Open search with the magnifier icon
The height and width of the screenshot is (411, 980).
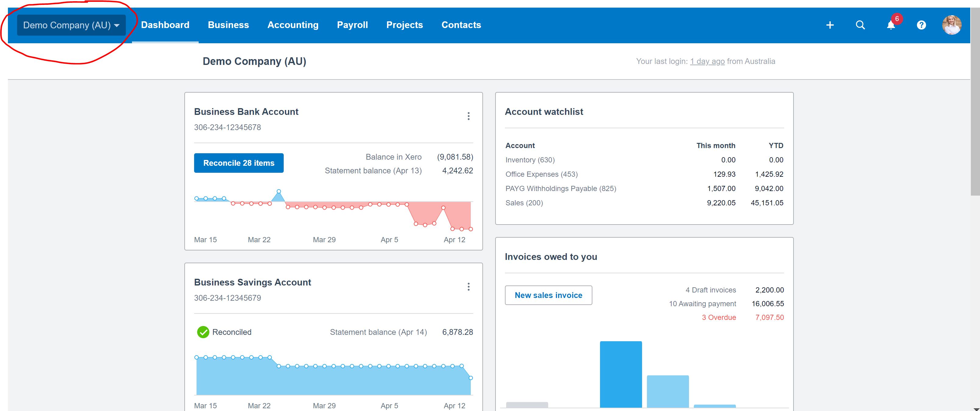(860, 25)
